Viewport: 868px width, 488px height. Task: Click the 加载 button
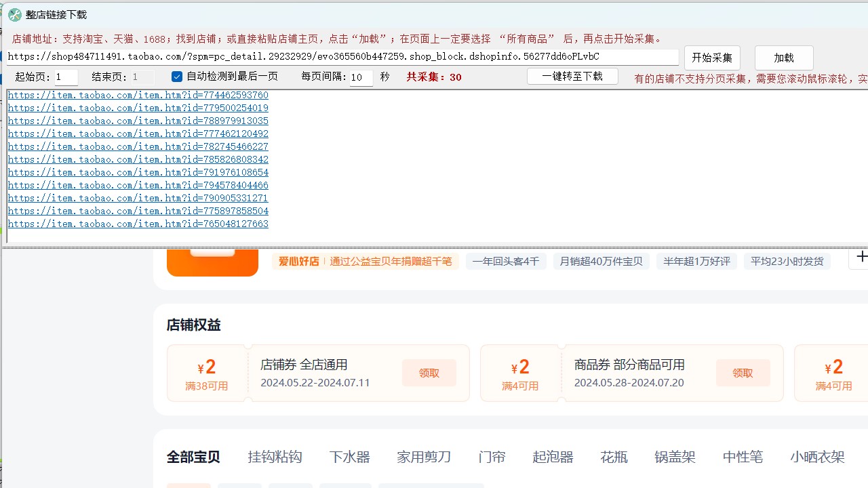tap(784, 58)
